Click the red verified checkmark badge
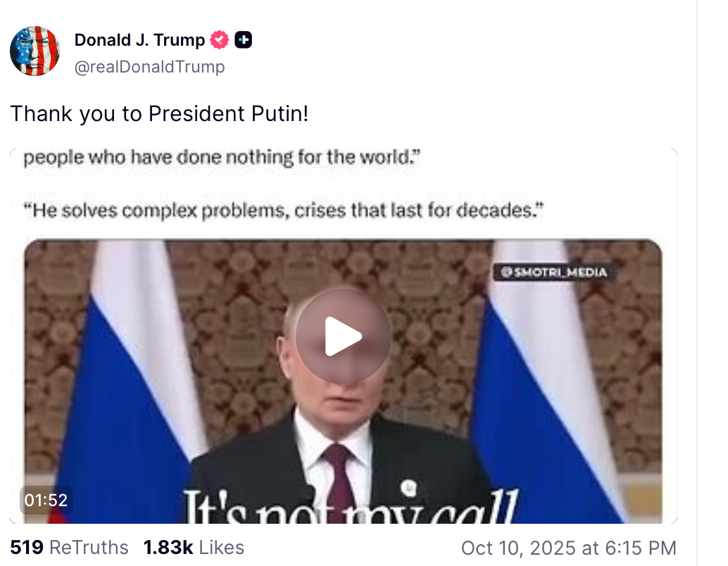The height and width of the screenshot is (566, 728). 219,40
